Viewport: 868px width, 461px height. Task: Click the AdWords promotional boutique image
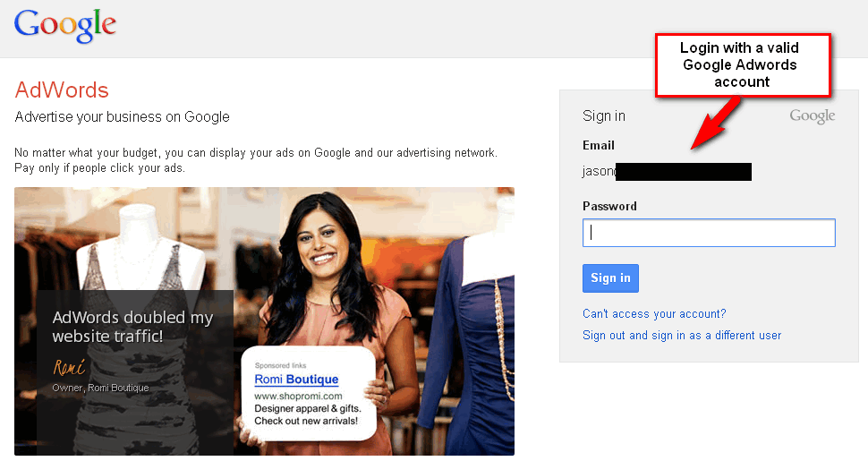pyautogui.click(x=264, y=321)
